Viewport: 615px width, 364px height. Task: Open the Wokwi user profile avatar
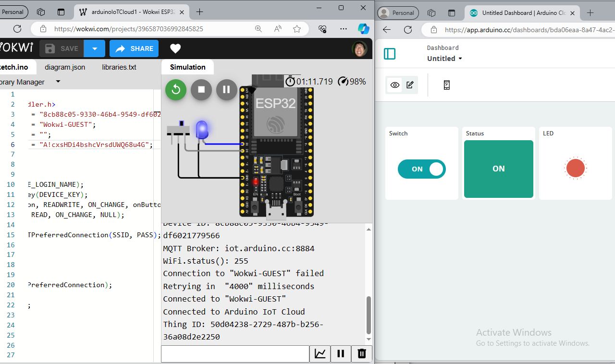click(359, 49)
